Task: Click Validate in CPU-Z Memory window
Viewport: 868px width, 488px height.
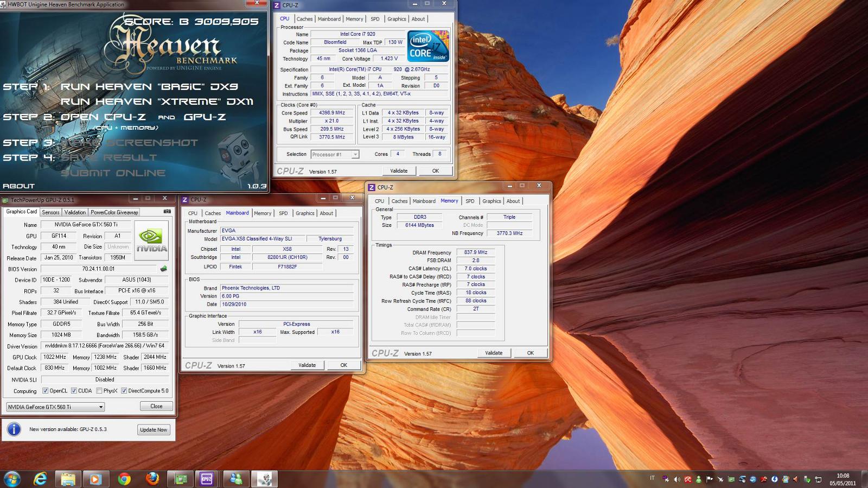Action: click(x=494, y=353)
